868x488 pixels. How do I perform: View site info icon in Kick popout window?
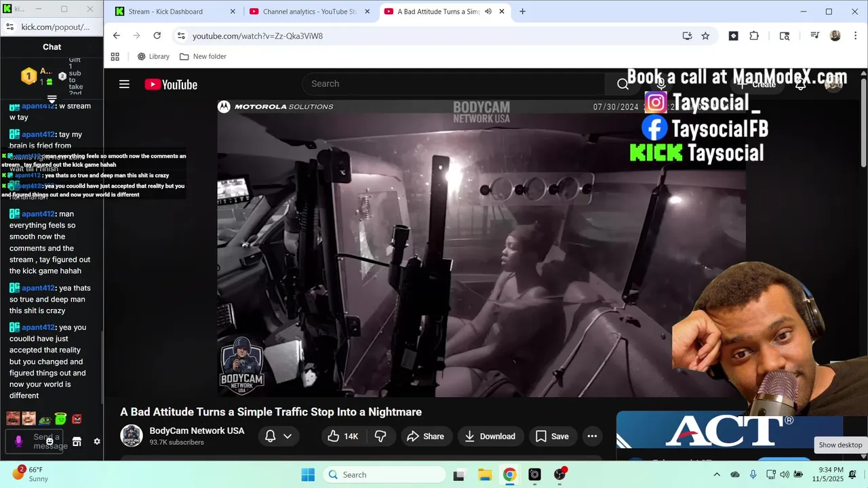9,27
